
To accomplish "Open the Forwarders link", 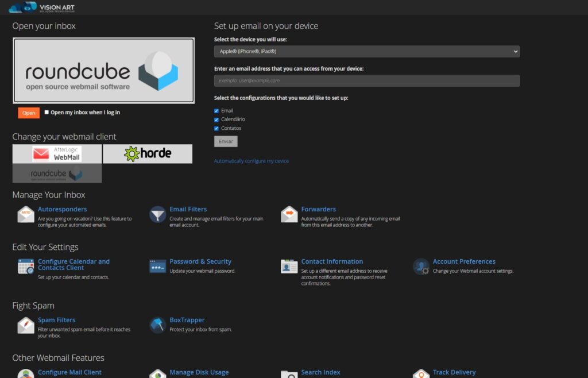I will [318, 209].
